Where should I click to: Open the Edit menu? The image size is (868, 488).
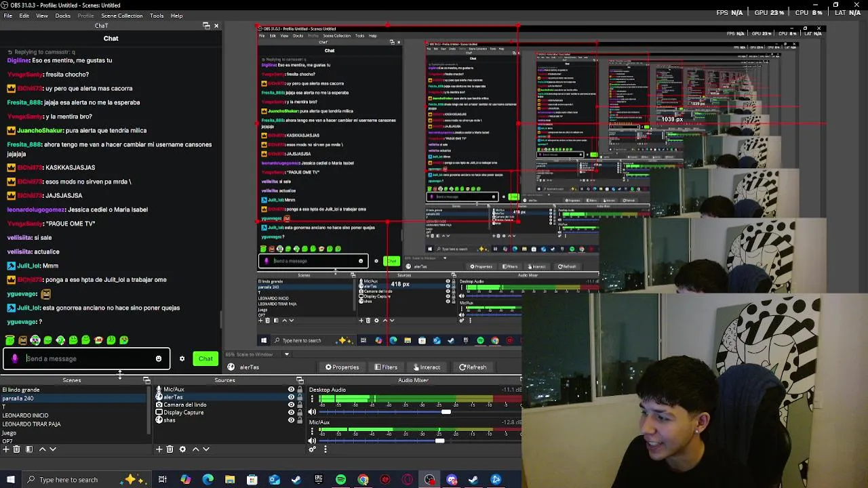[x=24, y=16]
